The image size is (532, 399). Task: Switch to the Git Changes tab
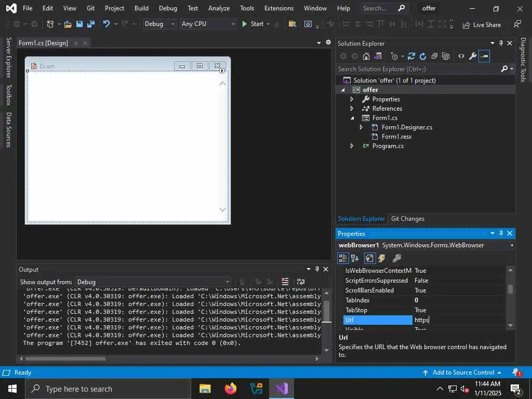point(407,219)
